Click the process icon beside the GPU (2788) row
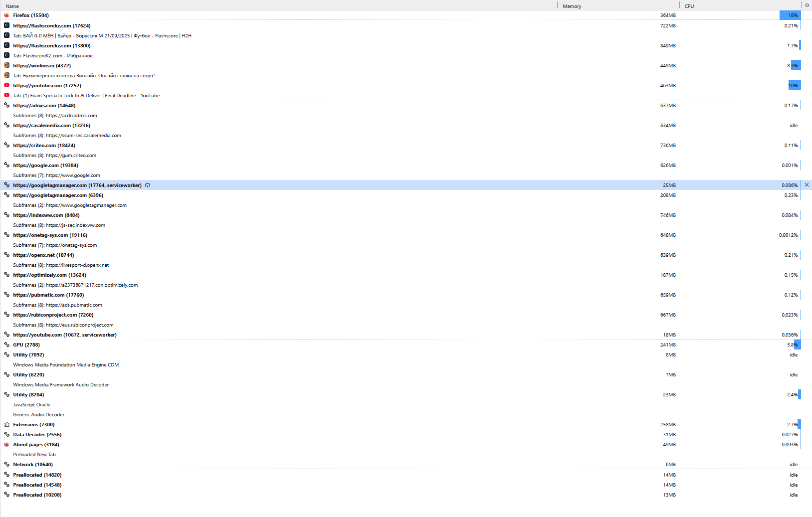The height and width of the screenshot is (517, 812). (6, 345)
